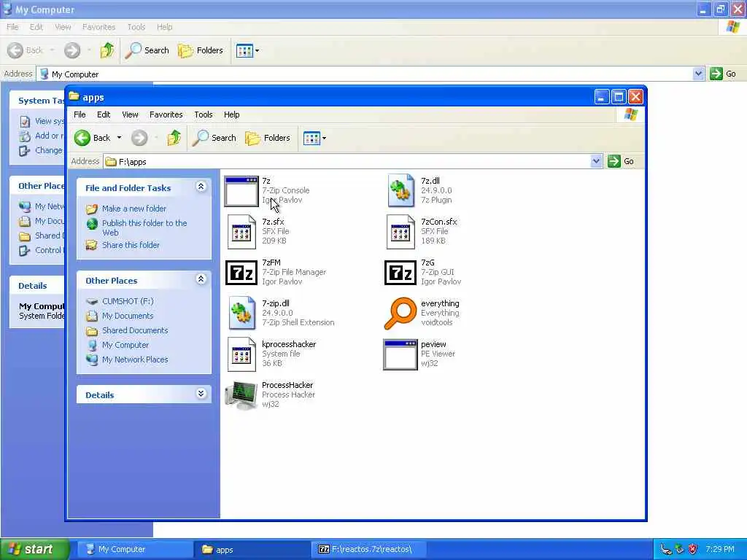
Task: Open Tools menu in apps window
Action: coord(204,114)
